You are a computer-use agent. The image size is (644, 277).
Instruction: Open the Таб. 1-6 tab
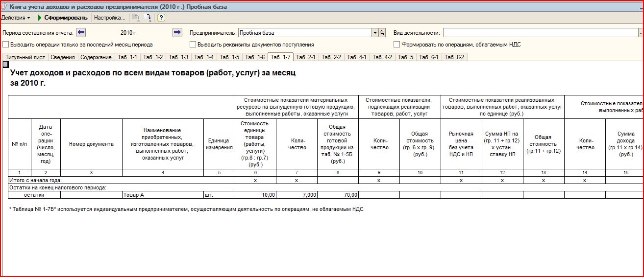click(255, 57)
